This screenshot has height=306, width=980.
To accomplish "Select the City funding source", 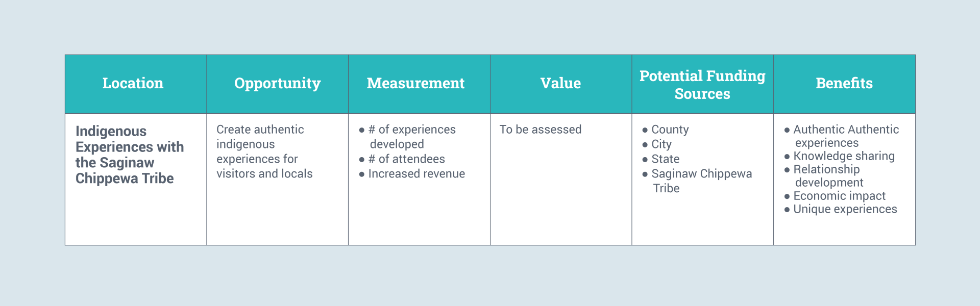I will tap(661, 144).
